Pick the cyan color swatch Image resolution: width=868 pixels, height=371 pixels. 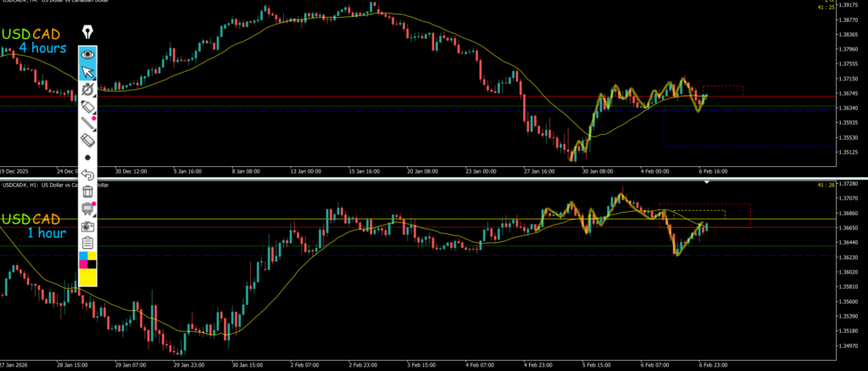[82, 255]
